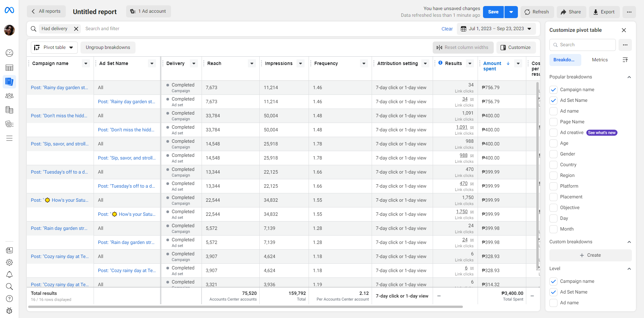Viewport: 644px width, 318px height.
Task: Uncheck the Campaign name popular breakdown
Action: tap(554, 90)
